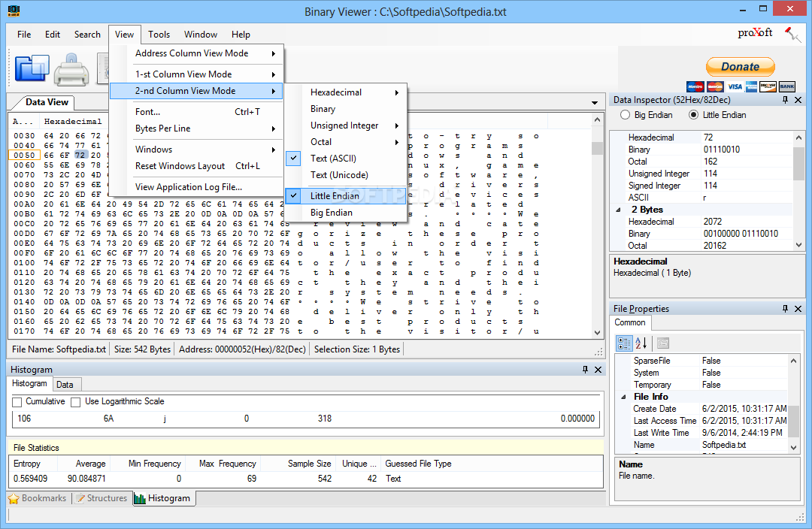
Task: Click the printer toolbar icon
Action: click(x=71, y=69)
